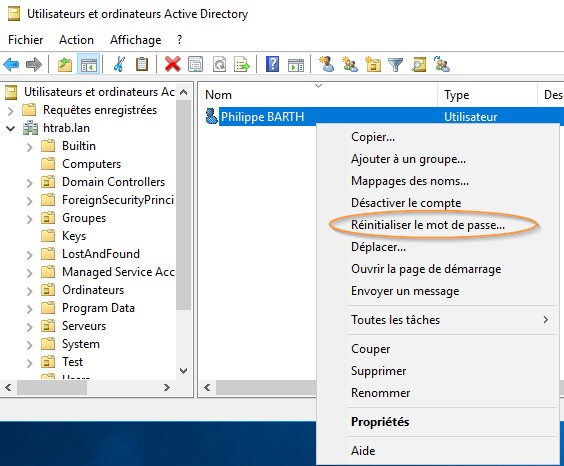Expand the Builtin container
Viewport: 564px width, 466px height.
click(x=30, y=147)
